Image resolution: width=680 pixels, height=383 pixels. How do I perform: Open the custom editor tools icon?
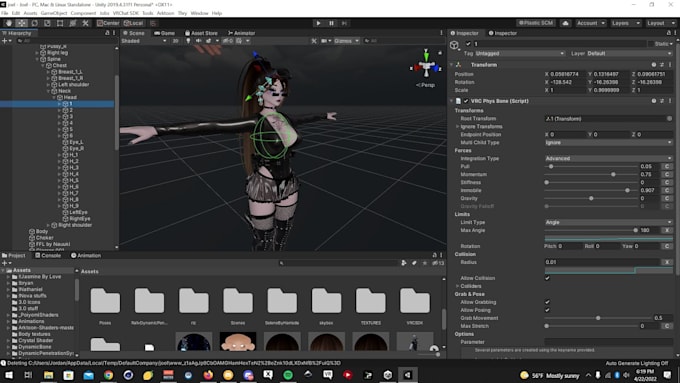[x=85, y=23]
